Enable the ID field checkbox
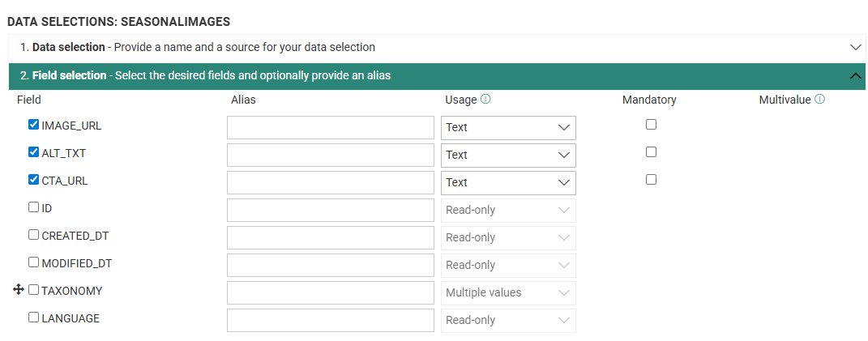This screenshot has height=341, width=868. (34, 207)
